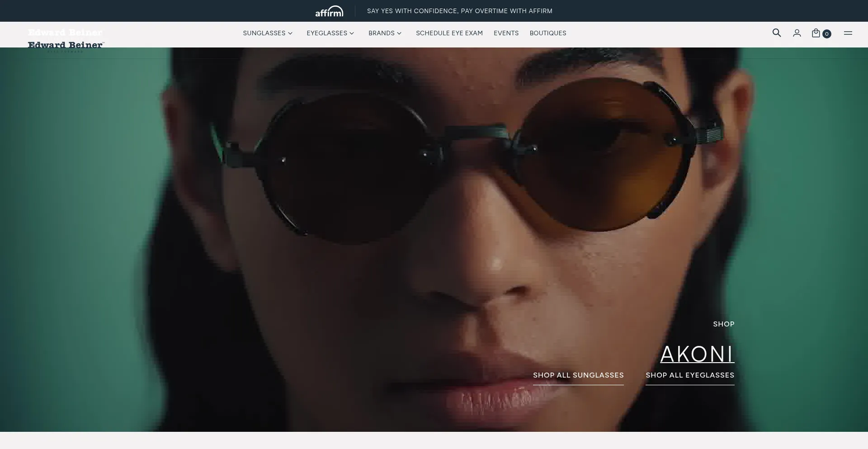Click the SHOP text above AKONI
This screenshot has width=868, height=449.
724,324
